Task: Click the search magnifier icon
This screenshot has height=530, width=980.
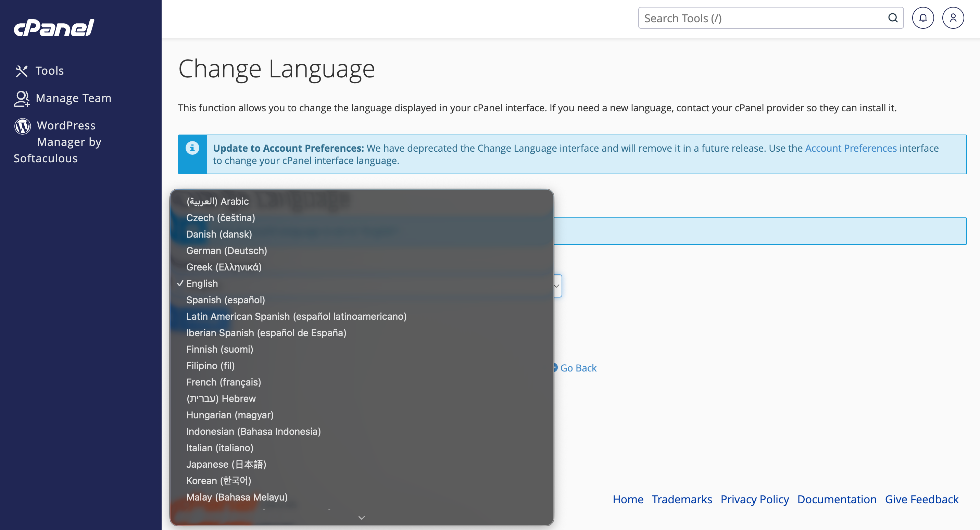Action: pyautogui.click(x=892, y=18)
